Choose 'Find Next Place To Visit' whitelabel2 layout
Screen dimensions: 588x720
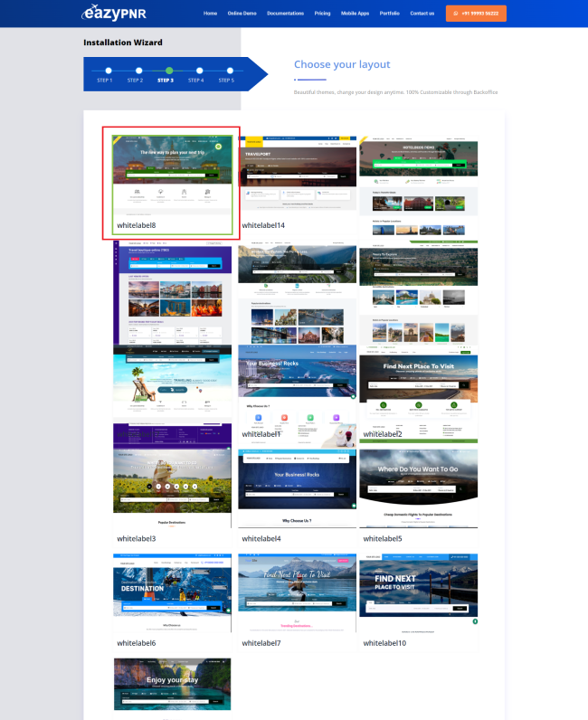419,394
